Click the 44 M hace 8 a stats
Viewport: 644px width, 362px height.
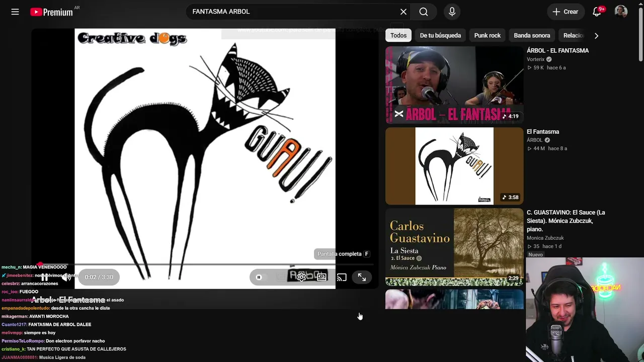point(547,149)
